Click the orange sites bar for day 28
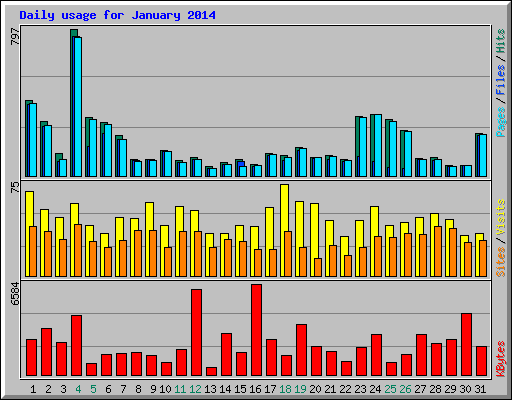 click(x=438, y=252)
